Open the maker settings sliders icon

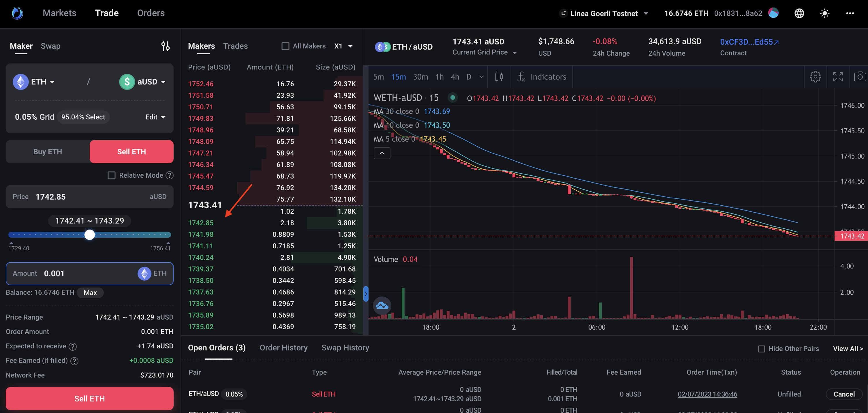coord(165,46)
